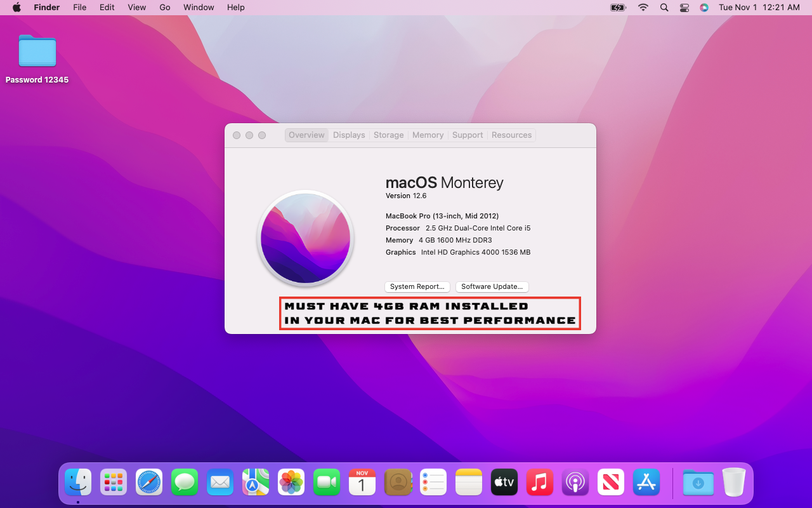Screen dimensions: 812x508
Task: Open the Apple menu
Action: [16, 8]
